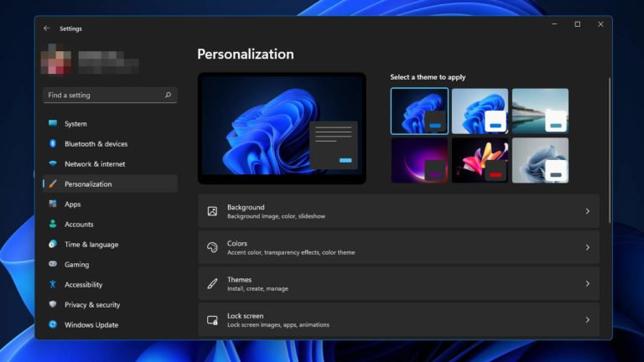Expand Lock screen chevron arrow
Image resolution: width=644 pixels, height=362 pixels.
tap(588, 320)
